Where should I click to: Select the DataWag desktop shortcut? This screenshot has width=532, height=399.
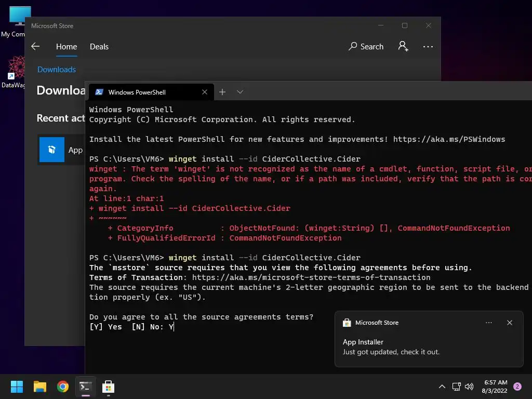tap(13, 72)
